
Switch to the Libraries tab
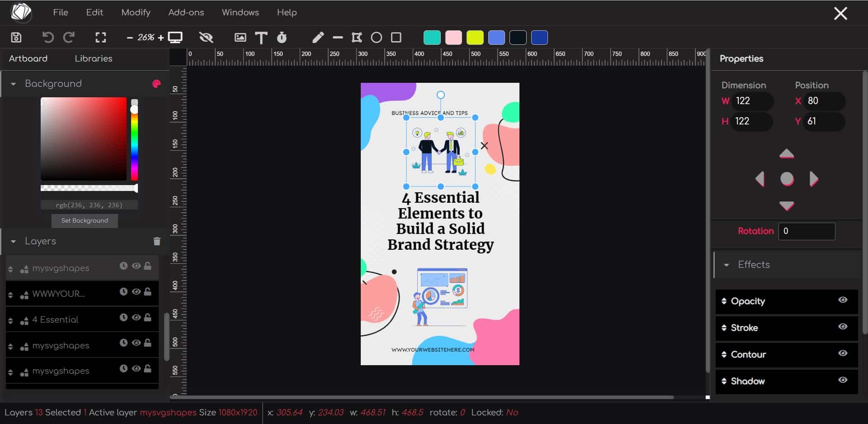click(93, 58)
